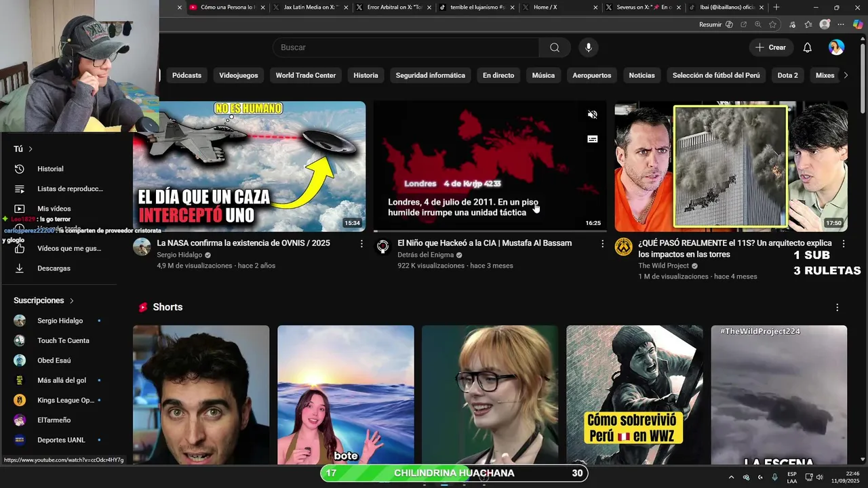Open ElTarmeño subscription
The width and height of the screenshot is (868, 488).
(61, 420)
